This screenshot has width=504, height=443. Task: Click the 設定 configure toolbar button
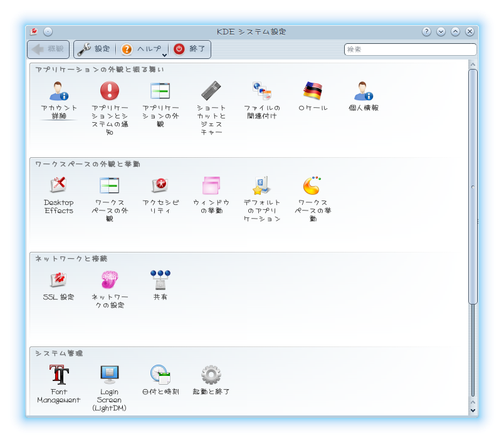[94, 49]
